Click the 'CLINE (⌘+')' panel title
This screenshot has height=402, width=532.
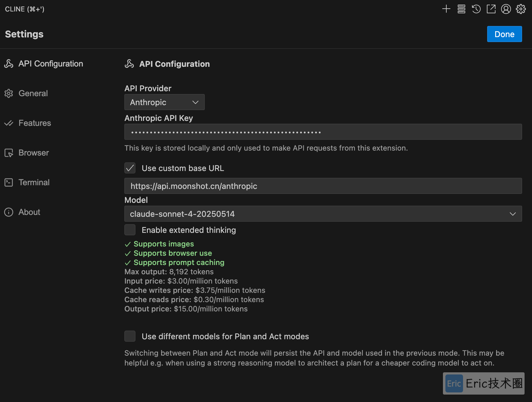(25, 9)
